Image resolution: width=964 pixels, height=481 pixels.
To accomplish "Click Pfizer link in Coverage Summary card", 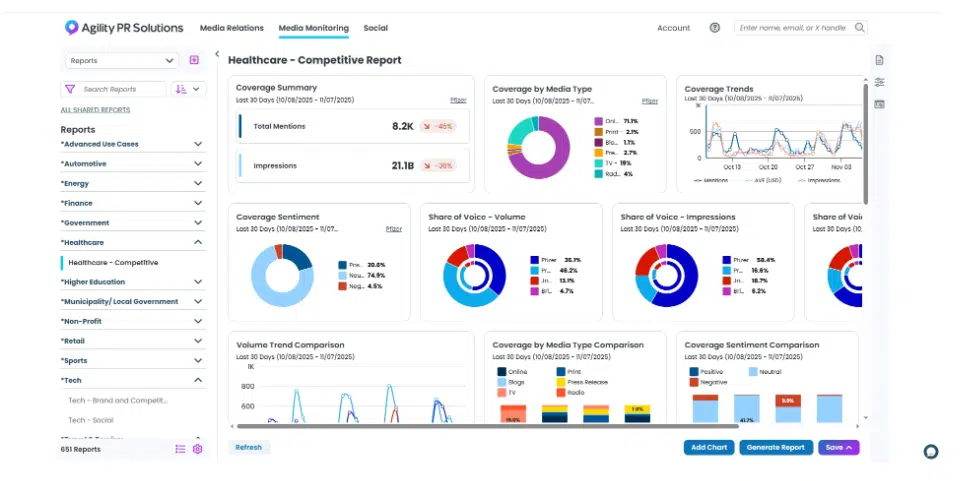I will tap(459, 100).
